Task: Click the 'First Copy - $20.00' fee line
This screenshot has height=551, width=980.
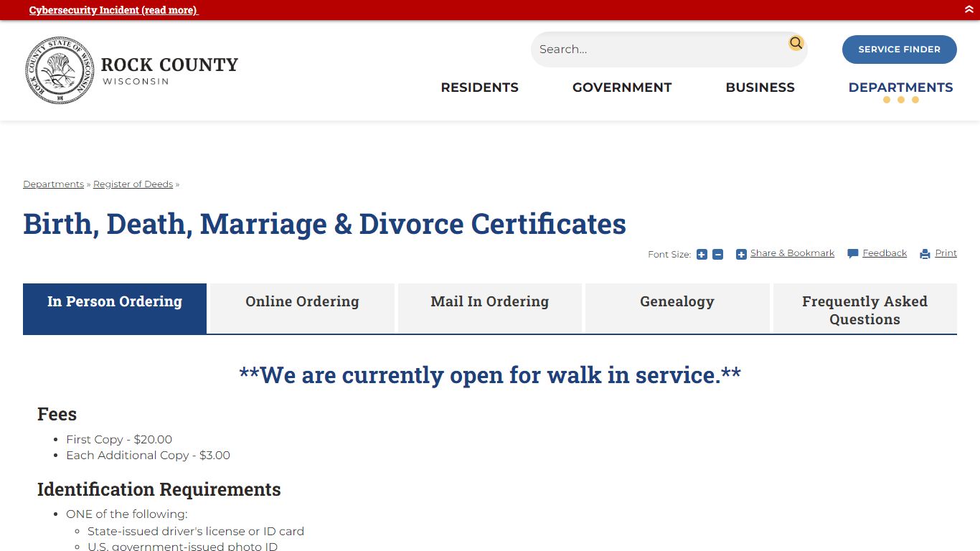Action: pyautogui.click(x=119, y=439)
